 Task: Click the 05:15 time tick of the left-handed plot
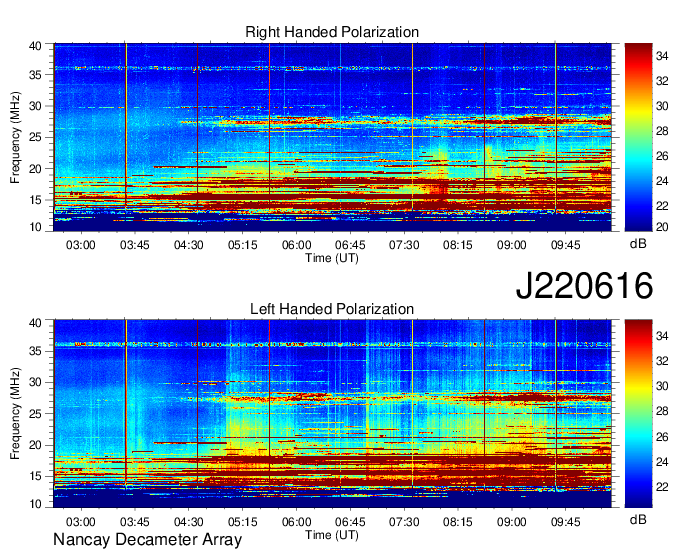(242, 522)
